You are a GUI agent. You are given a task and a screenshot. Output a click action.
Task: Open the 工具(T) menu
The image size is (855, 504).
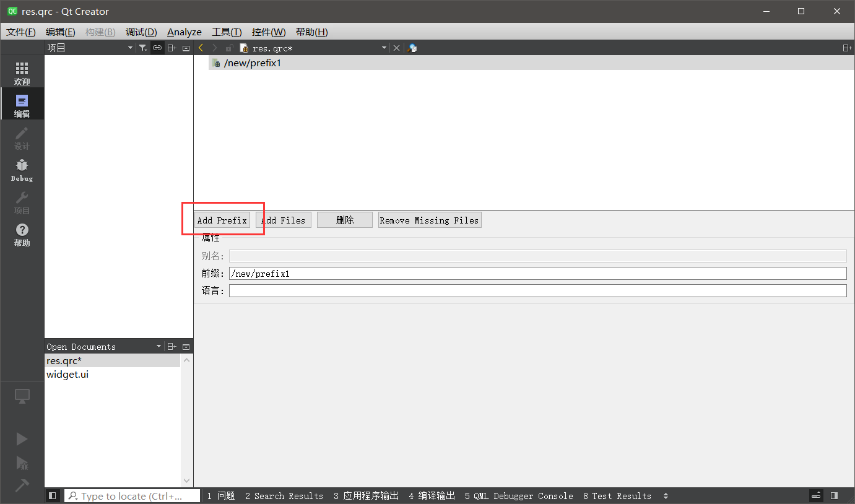227,32
